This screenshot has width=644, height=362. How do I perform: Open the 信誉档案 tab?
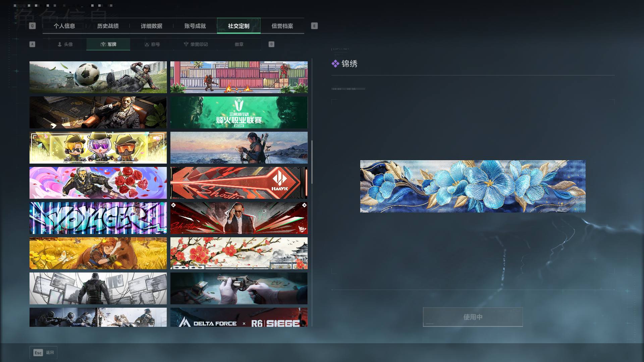coord(282,26)
